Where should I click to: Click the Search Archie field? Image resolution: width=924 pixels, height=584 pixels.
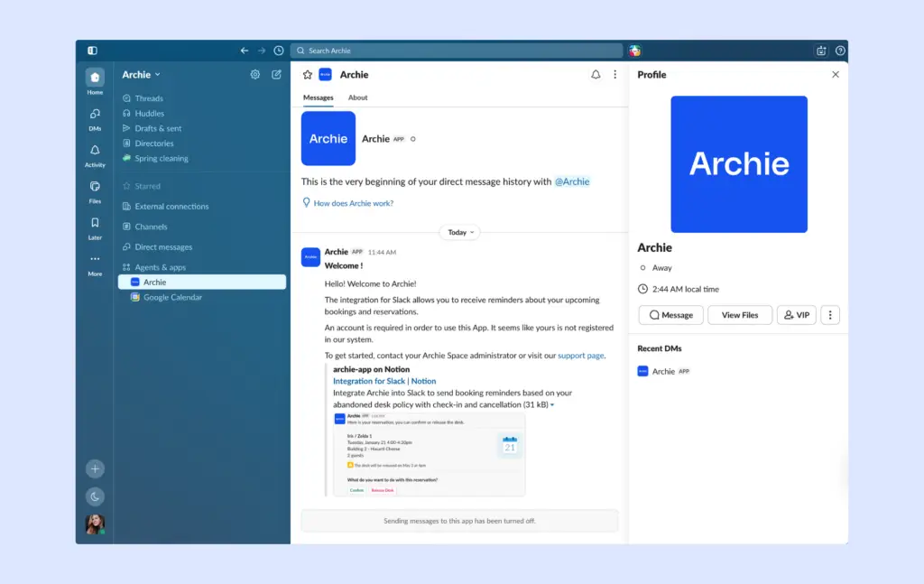[457, 51]
